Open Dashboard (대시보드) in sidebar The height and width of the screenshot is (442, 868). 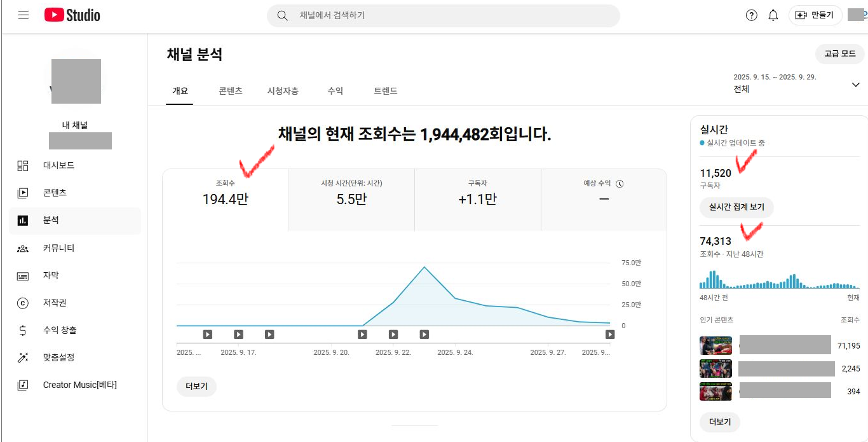[x=58, y=165]
